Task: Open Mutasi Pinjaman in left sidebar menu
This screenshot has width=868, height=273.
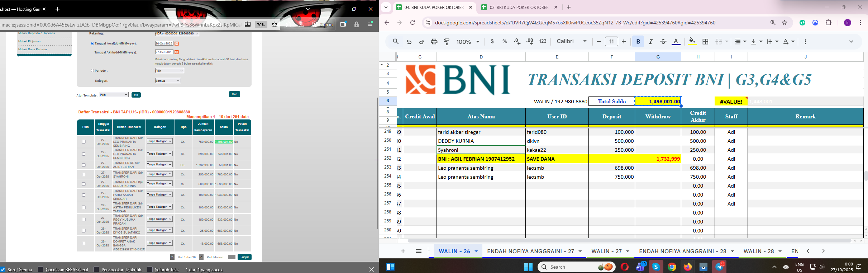Action: coord(29,41)
